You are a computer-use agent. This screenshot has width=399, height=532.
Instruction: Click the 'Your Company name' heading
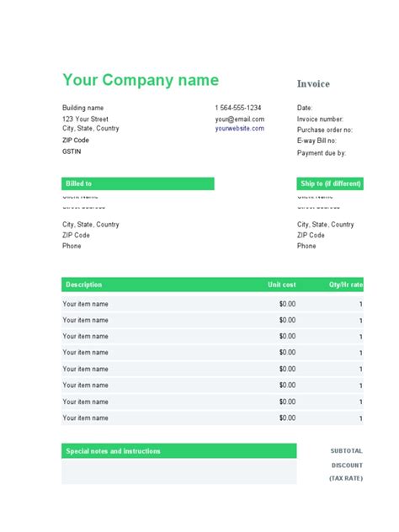coord(141,81)
